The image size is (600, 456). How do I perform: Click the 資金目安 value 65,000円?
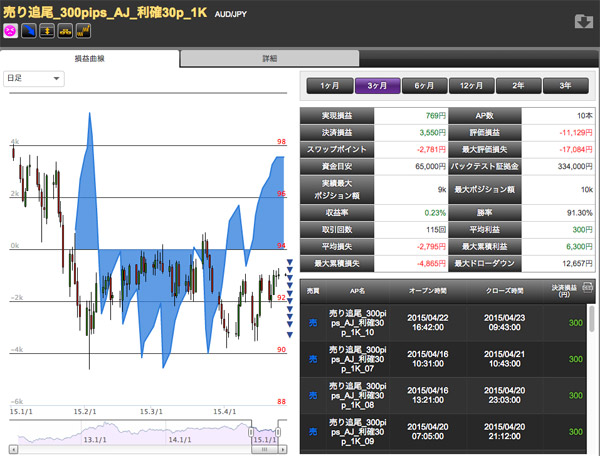click(430, 166)
